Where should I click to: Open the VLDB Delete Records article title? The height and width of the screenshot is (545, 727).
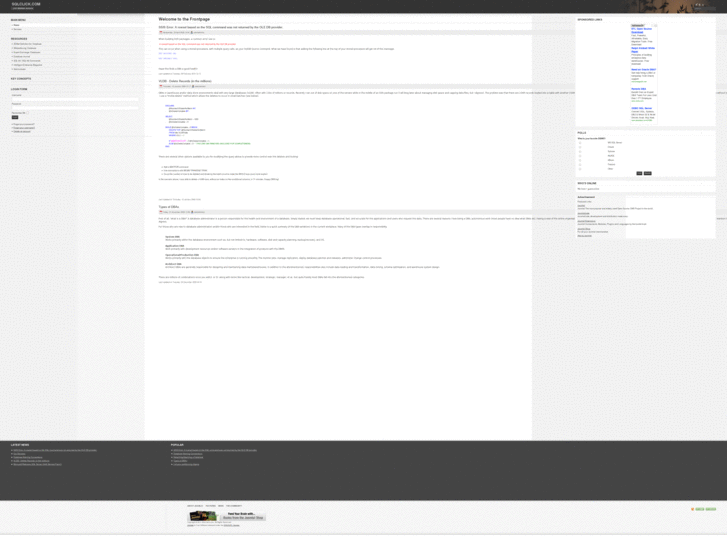[x=185, y=81]
